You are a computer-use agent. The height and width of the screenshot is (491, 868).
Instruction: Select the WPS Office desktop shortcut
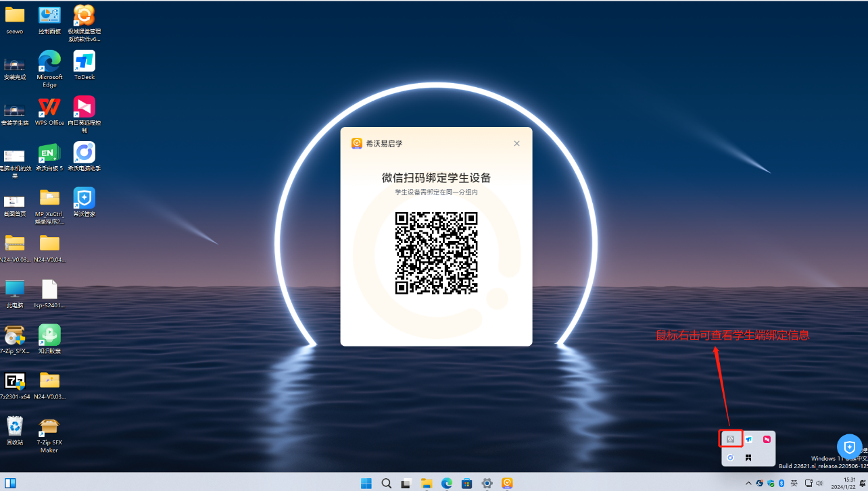tap(49, 111)
